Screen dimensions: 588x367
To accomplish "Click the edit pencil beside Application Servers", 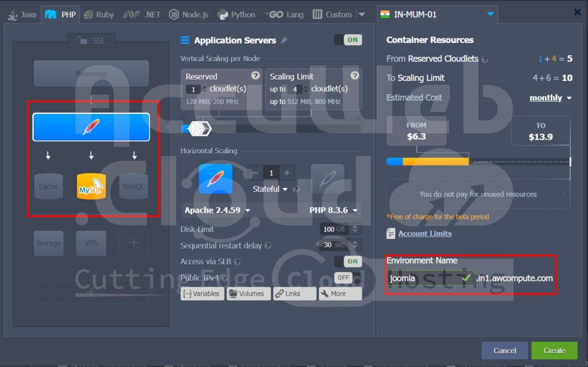I will pyautogui.click(x=284, y=41).
